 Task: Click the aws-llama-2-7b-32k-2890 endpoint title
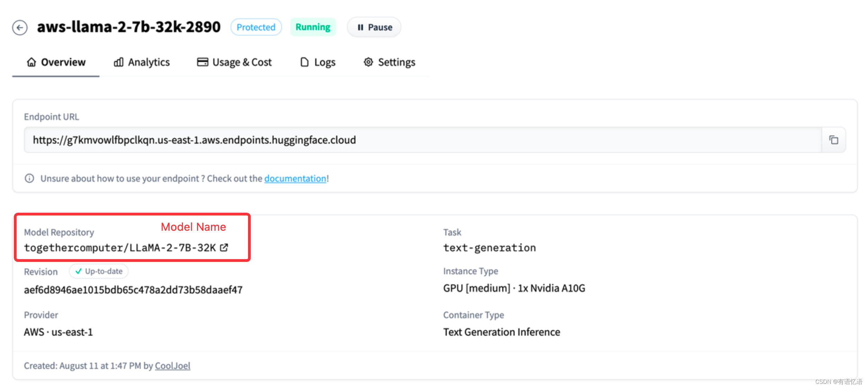pyautogui.click(x=129, y=27)
